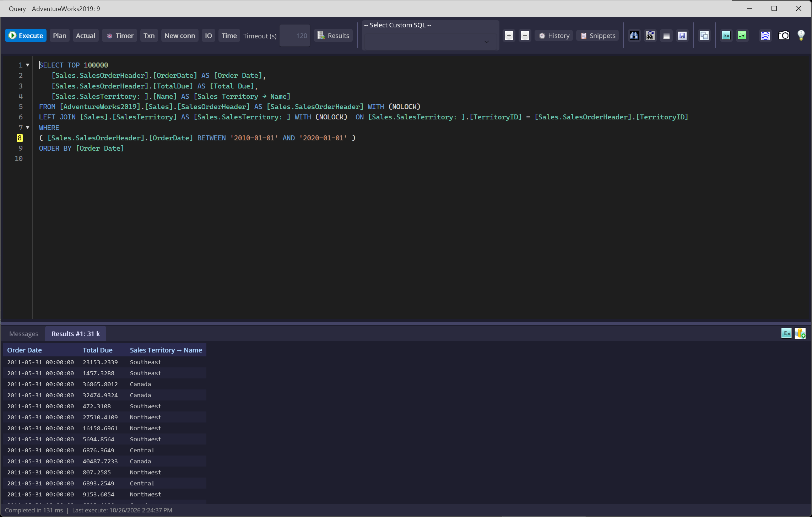Screen dimensions: 812x517
Task: Collapse the WHERE block fold arrow on line 7
Action: (28, 128)
